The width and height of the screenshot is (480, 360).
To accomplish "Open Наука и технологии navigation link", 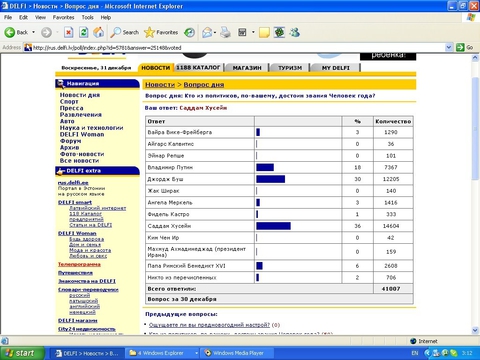I will pos(91,128).
